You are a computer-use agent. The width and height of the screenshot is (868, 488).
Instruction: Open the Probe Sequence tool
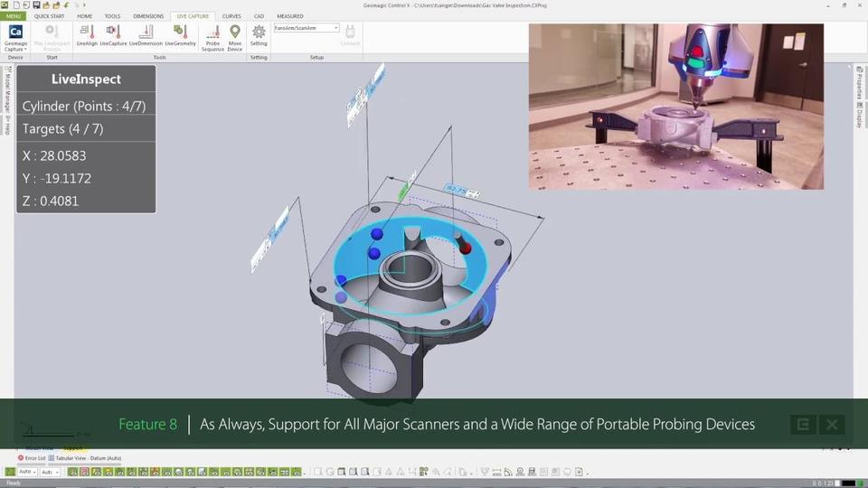pos(212,38)
